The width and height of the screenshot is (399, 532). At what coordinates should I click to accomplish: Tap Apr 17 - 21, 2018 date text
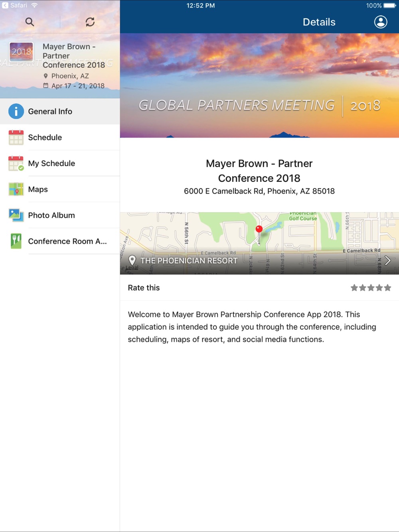78,86
